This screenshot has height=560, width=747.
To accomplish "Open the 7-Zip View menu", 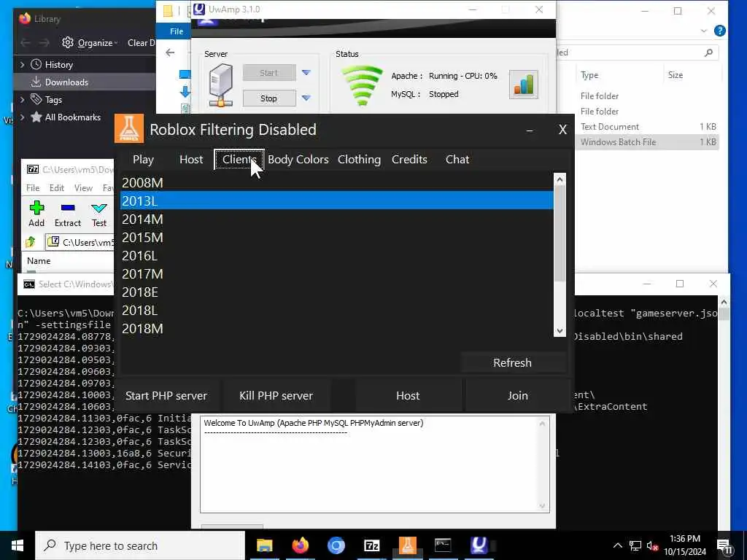I will point(83,188).
